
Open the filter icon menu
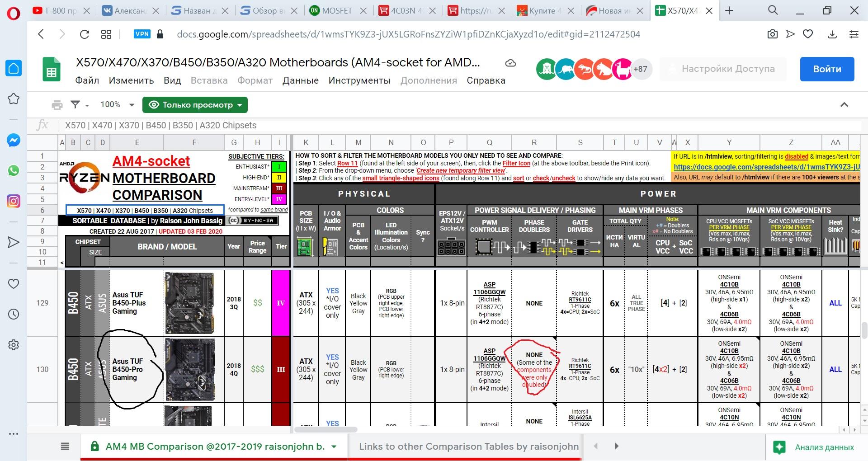click(79, 105)
